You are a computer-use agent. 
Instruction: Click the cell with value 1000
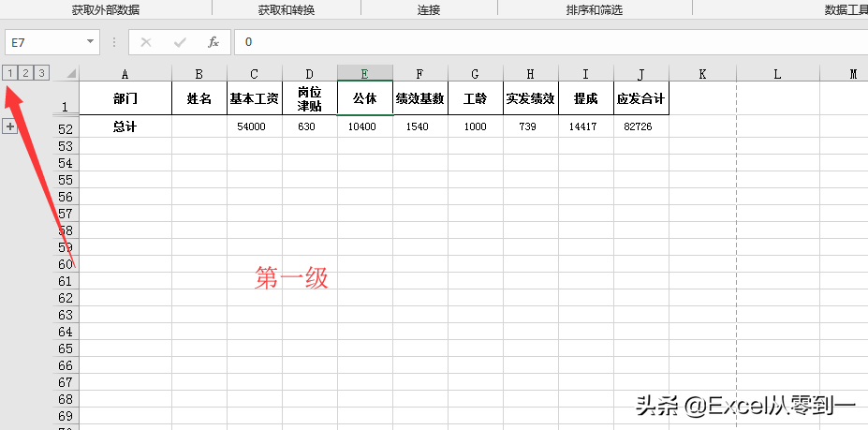(476, 126)
